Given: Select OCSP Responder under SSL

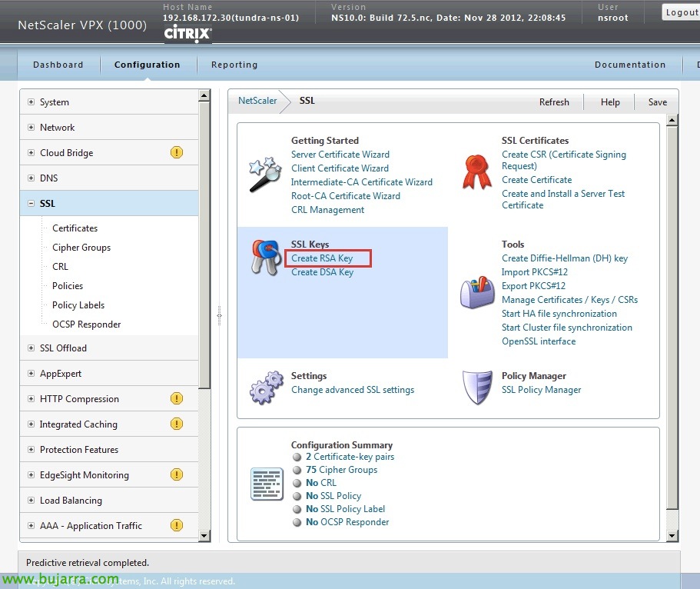Looking at the screenshot, I should tap(86, 324).
